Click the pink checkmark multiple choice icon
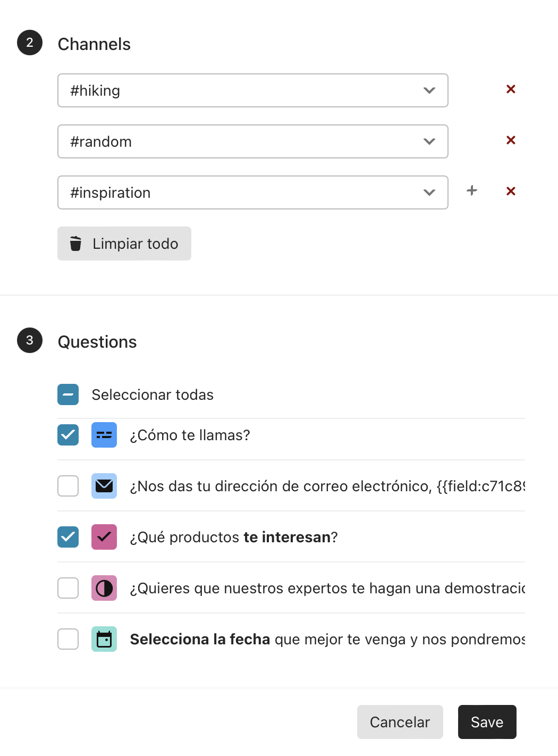558x756 pixels. tap(104, 537)
